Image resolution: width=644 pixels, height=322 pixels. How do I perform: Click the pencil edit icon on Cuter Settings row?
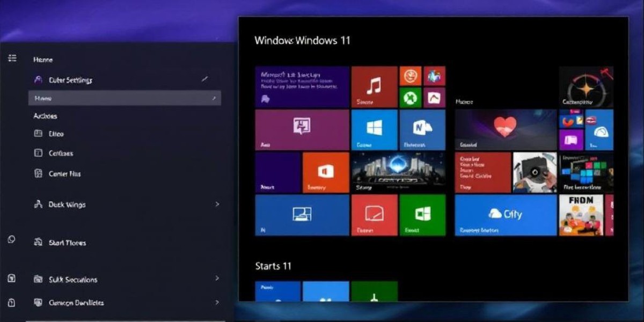204,79
